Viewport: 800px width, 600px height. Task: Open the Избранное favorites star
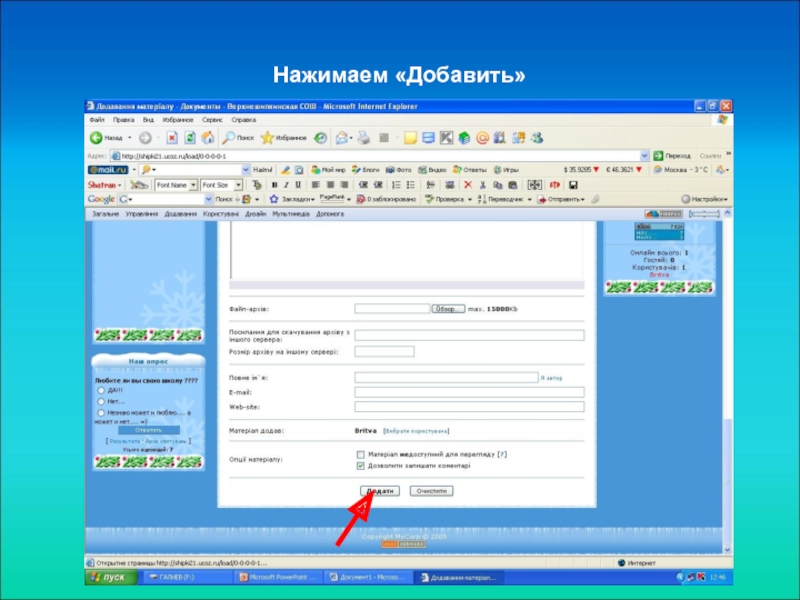coord(284,138)
